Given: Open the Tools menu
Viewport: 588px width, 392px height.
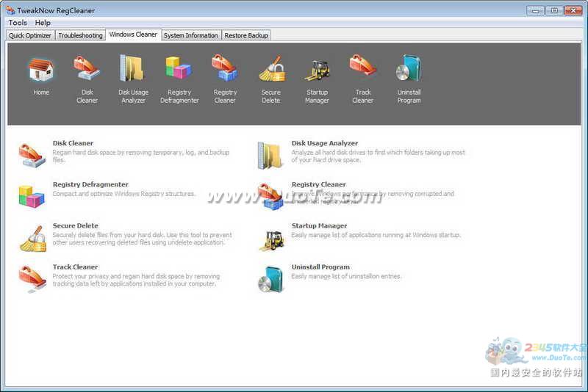Looking at the screenshot, I should coord(18,23).
